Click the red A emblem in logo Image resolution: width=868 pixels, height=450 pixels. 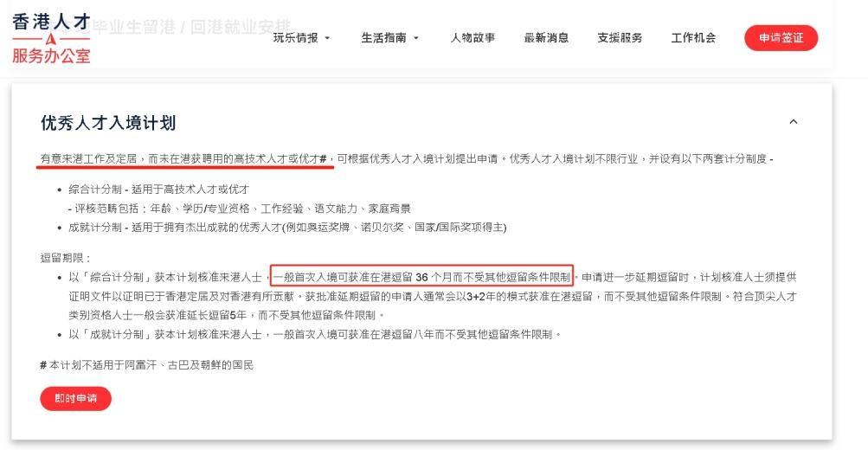click(x=50, y=39)
